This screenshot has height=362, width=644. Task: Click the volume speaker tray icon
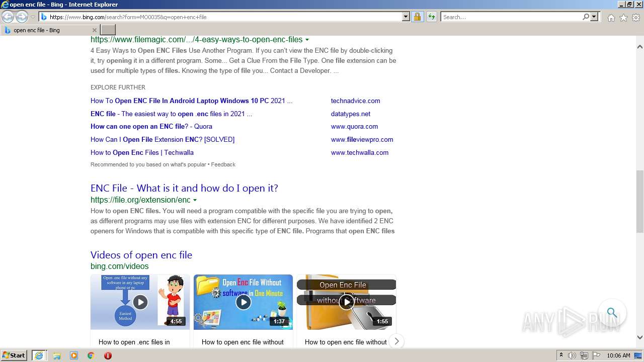(x=572, y=355)
